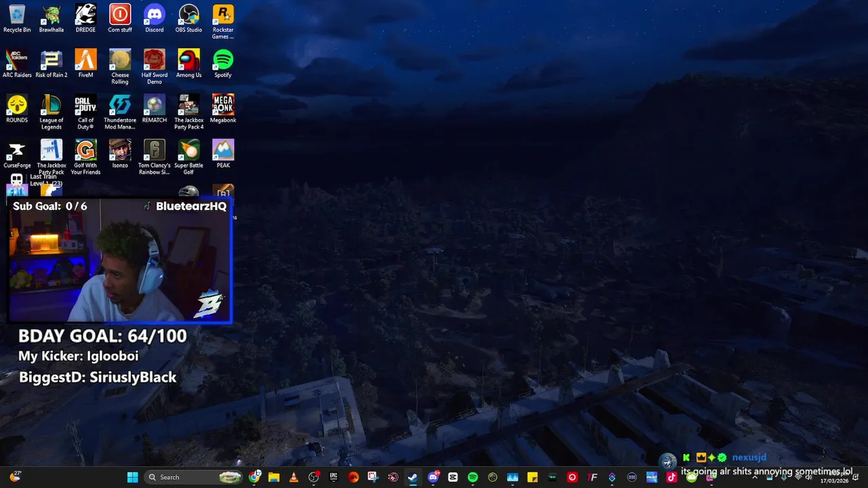Switch to Steam in the taskbar

point(412,477)
